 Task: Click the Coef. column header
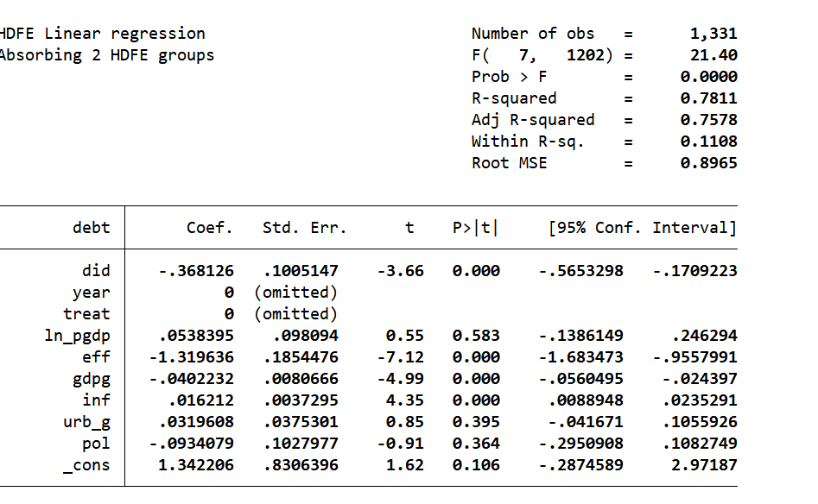pos(210,228)
